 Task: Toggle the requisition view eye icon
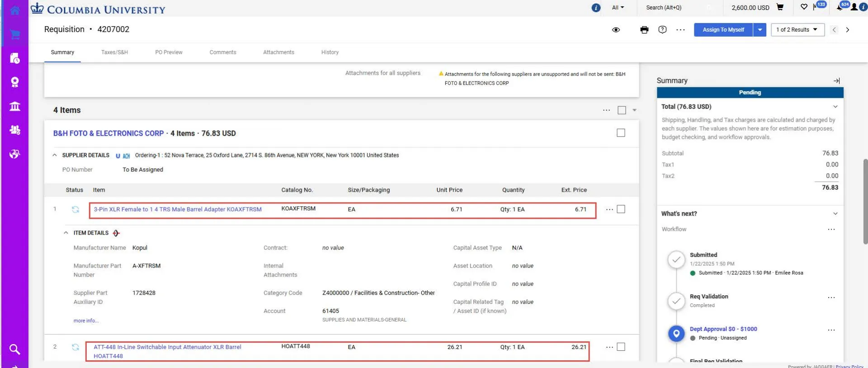(616, 30)
